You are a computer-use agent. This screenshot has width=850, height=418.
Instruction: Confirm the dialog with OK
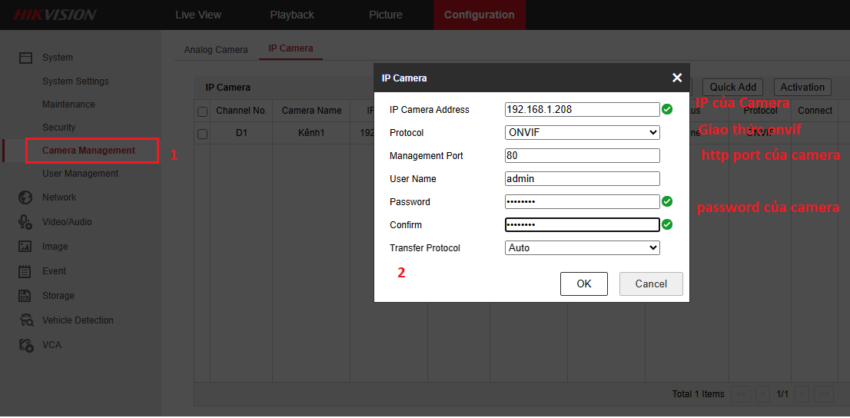click(584, 284)
